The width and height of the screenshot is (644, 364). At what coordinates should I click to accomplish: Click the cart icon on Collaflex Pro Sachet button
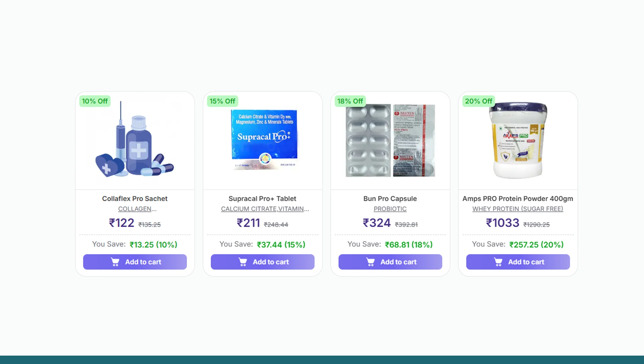click(115, 261)
